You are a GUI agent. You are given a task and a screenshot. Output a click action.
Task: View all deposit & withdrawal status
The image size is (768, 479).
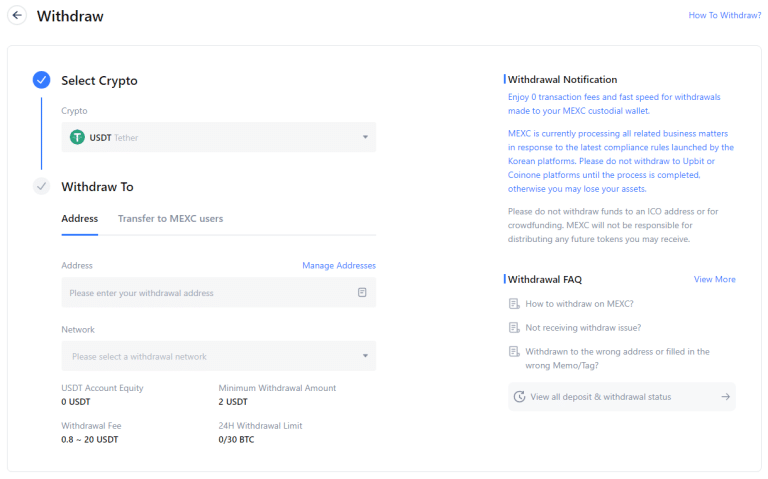622,397
